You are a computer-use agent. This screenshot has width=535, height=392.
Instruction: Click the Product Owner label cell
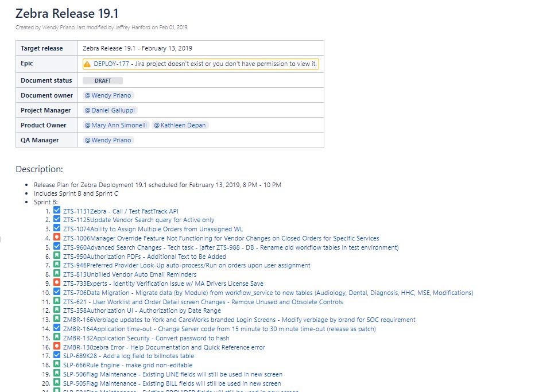click(x=46, y=125)
